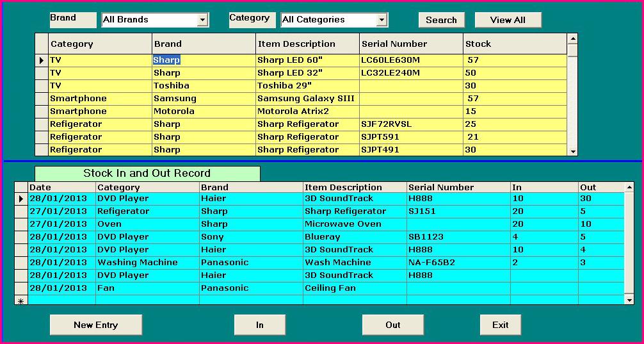Click the Out value 30 in first record
Viewport: 644px width, 344px height.
pos(601,198)
